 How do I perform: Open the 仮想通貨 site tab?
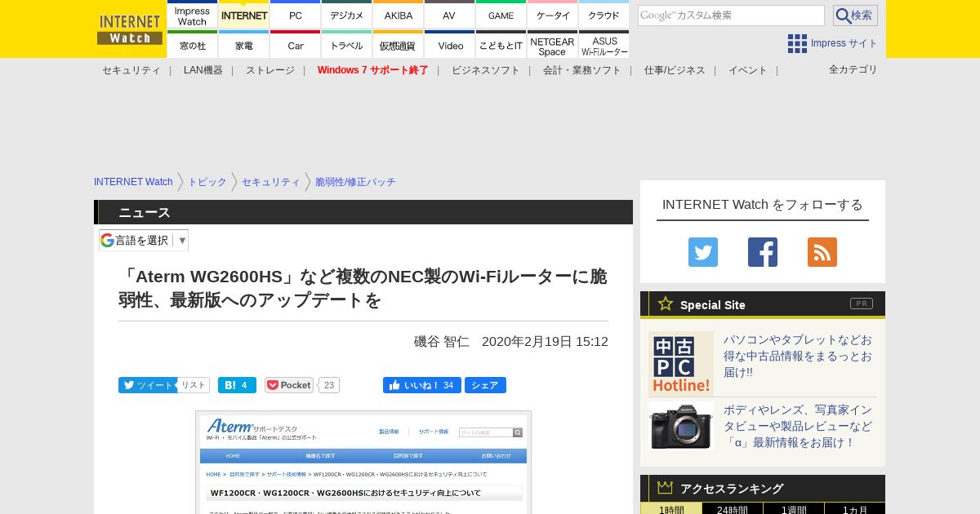point(399,44)
